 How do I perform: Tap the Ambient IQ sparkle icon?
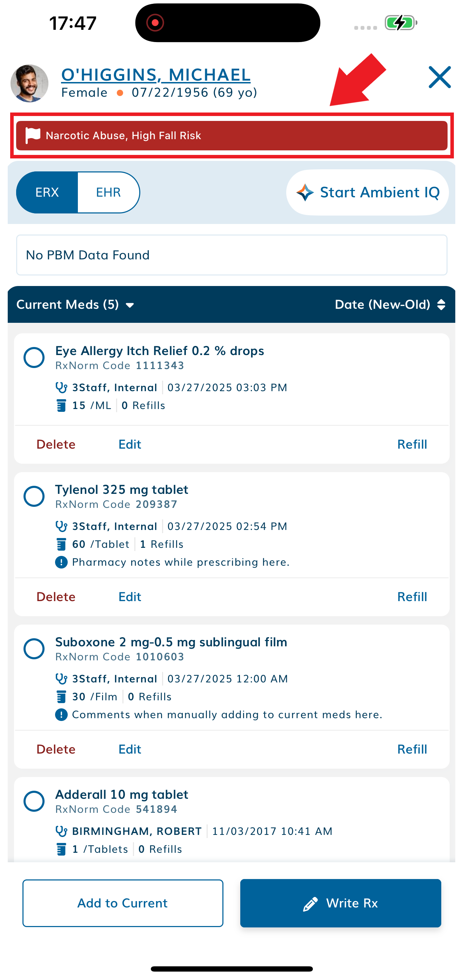[x=305, y=192]
